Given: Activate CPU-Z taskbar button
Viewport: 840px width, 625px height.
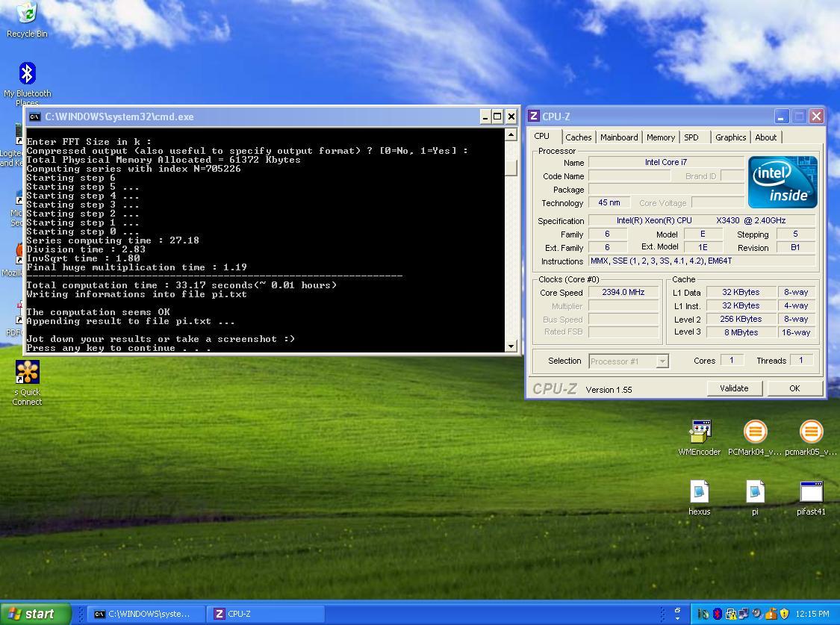Looking at the screenshot, I should (x=266, y=614).
